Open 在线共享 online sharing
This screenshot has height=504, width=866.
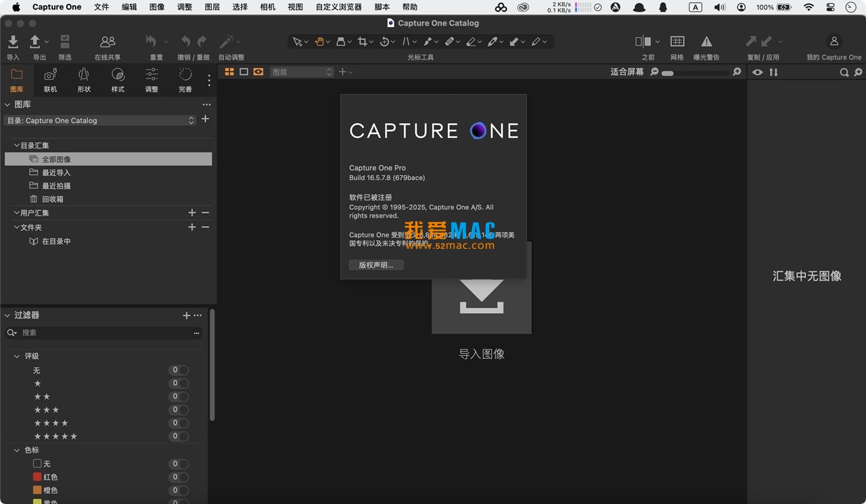pos(108,42)
